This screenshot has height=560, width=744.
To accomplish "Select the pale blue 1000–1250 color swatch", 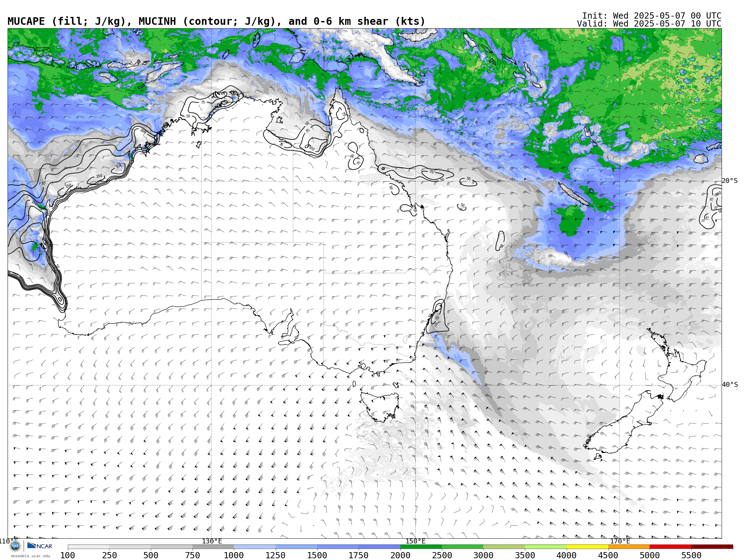I will (255, 547).
